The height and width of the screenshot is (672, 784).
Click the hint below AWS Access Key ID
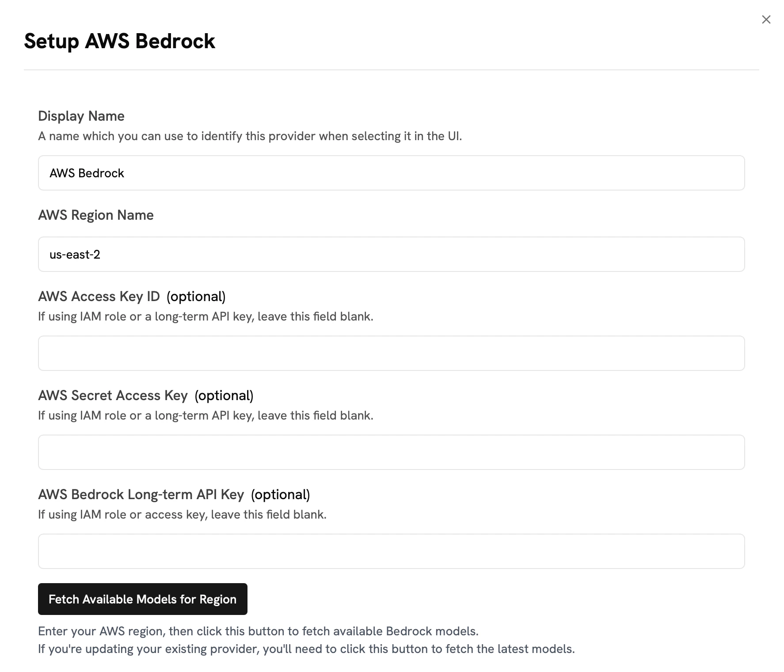click(206, 317)
